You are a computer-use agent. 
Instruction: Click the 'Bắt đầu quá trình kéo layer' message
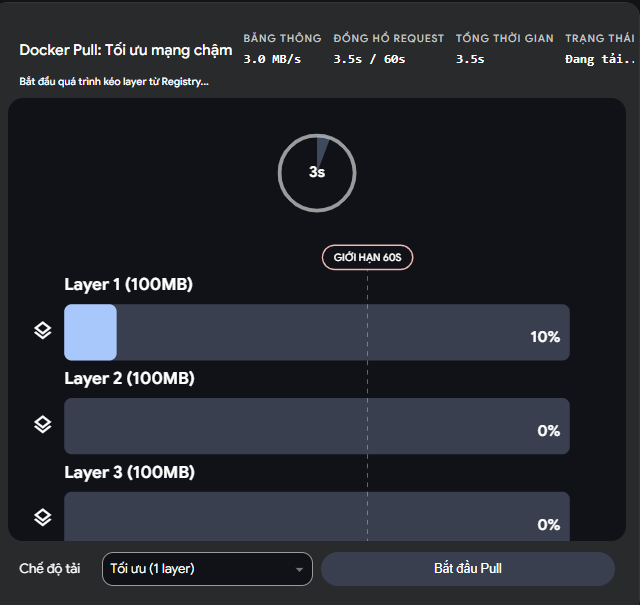[x=114, y=82]
